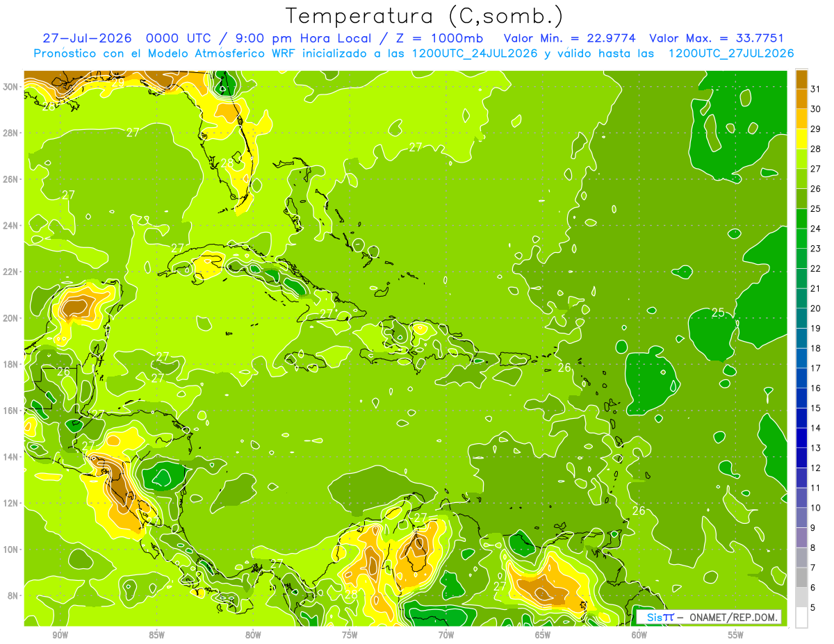Click the 85W longitude axis label
The width and height of the screenshot is (834, 644).
pos(156,635)
